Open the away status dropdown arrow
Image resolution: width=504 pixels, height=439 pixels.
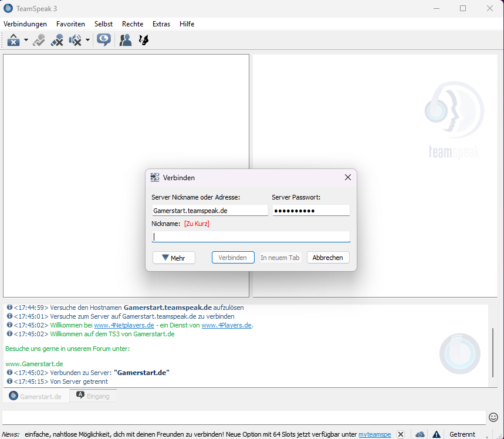coord(26,40)
